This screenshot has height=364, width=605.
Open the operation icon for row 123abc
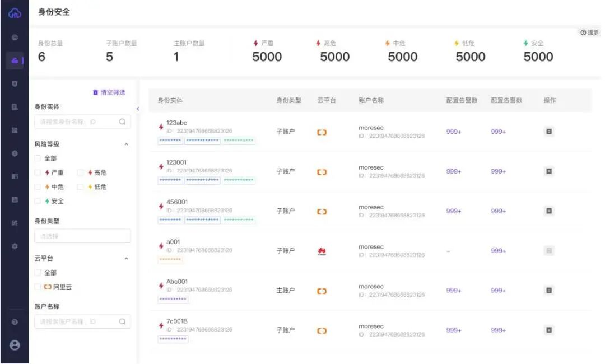(x=549, y=132)
